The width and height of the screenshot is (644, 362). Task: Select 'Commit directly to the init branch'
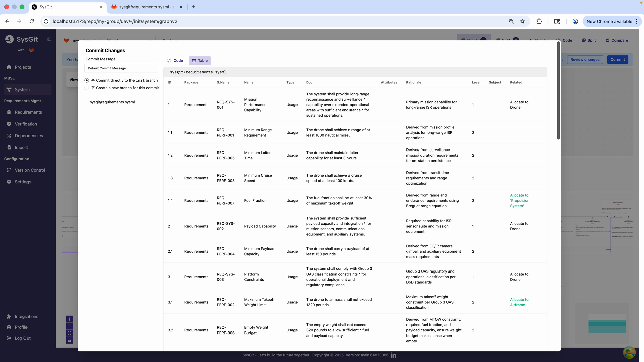pyautogui.click(x=87, y=80)
